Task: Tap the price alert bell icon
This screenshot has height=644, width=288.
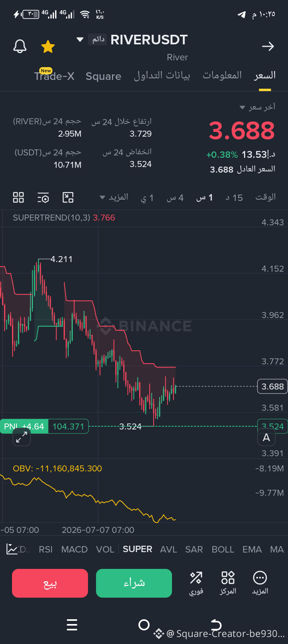Action: [x=20, y=46]
